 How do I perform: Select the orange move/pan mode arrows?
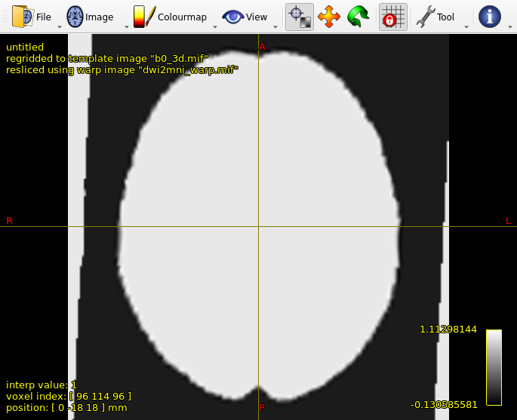[328, 17]
